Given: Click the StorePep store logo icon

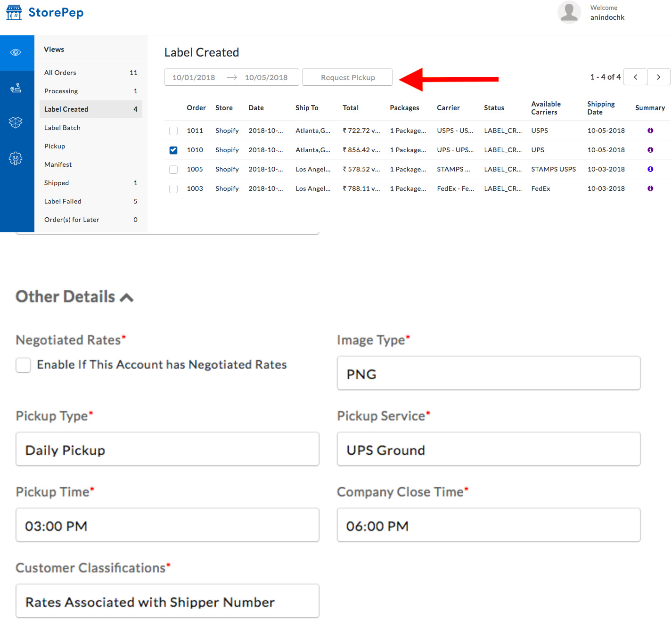Looking at the screenshot, I should (14, 13).
